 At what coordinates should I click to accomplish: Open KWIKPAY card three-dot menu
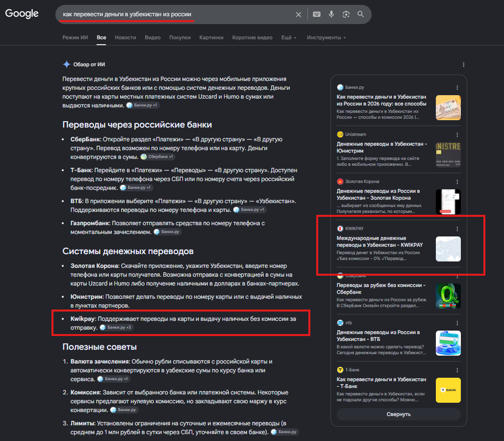point(457,229)
